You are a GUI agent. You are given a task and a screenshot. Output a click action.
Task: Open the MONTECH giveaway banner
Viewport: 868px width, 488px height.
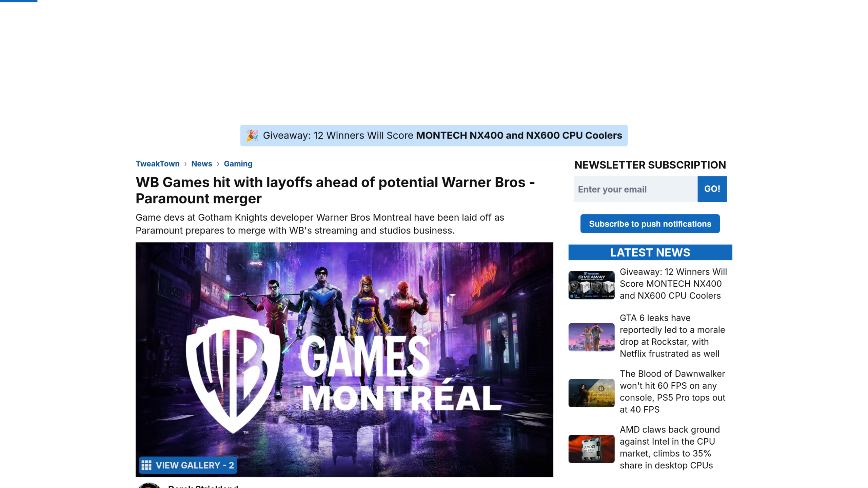point(434,136)
